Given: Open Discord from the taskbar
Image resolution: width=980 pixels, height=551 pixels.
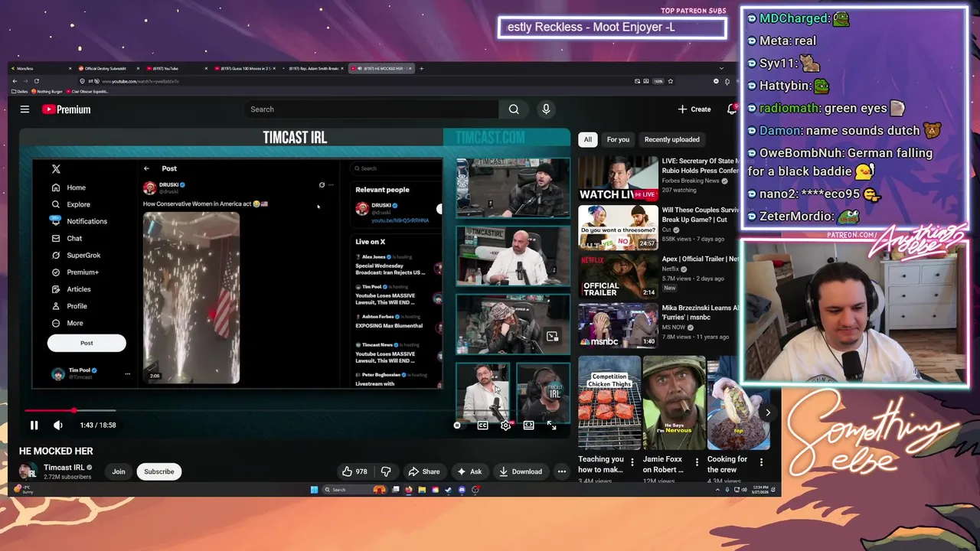Looking at the screenshot, I should 462,490.
